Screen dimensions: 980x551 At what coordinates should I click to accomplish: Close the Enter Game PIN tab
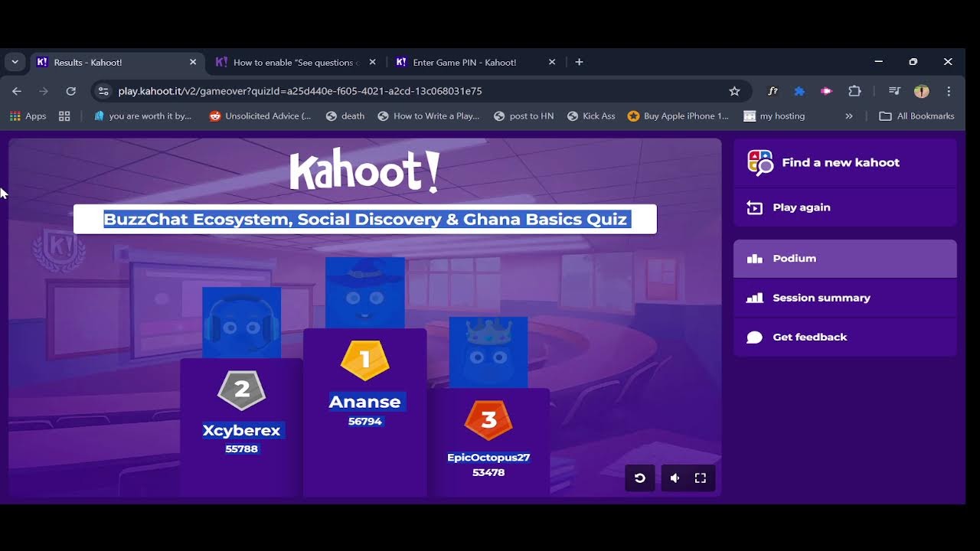[552, 62]
